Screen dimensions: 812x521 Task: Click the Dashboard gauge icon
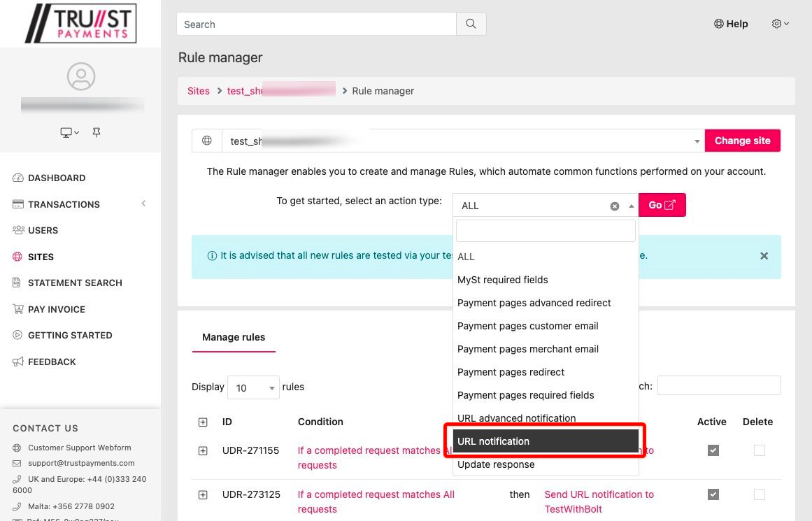tap(18, 178)
